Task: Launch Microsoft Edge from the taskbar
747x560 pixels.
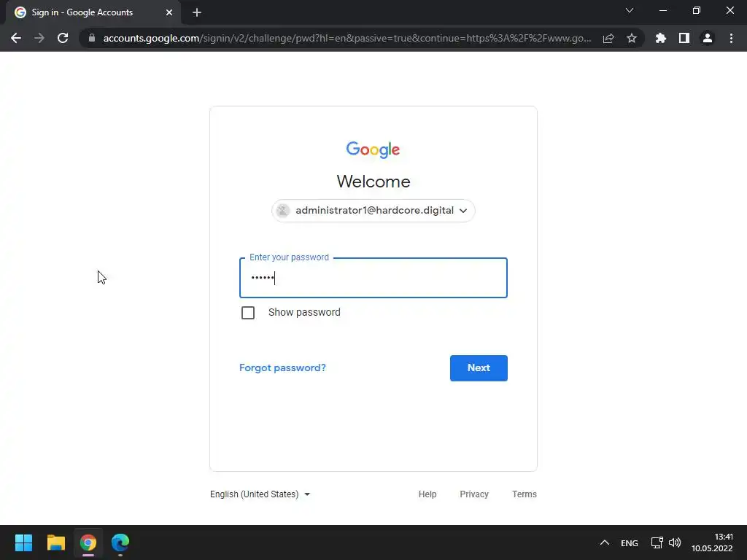Action: click(120, 542)
